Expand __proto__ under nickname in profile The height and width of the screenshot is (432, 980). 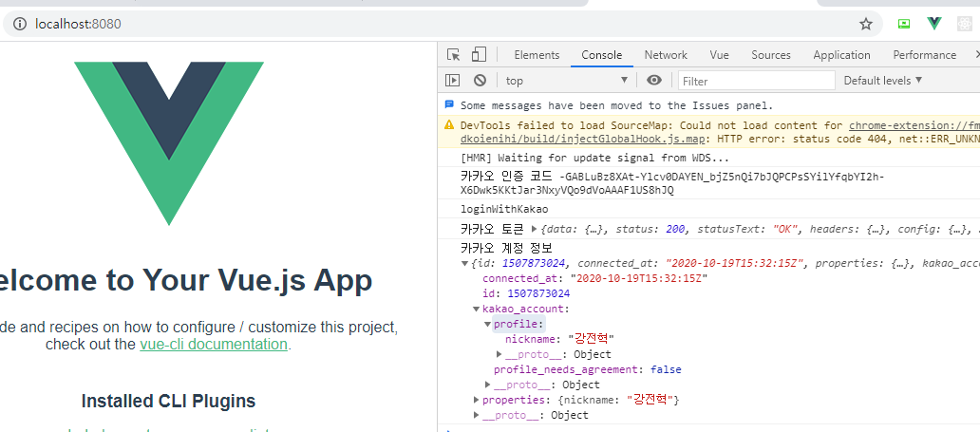click(499, 354)
